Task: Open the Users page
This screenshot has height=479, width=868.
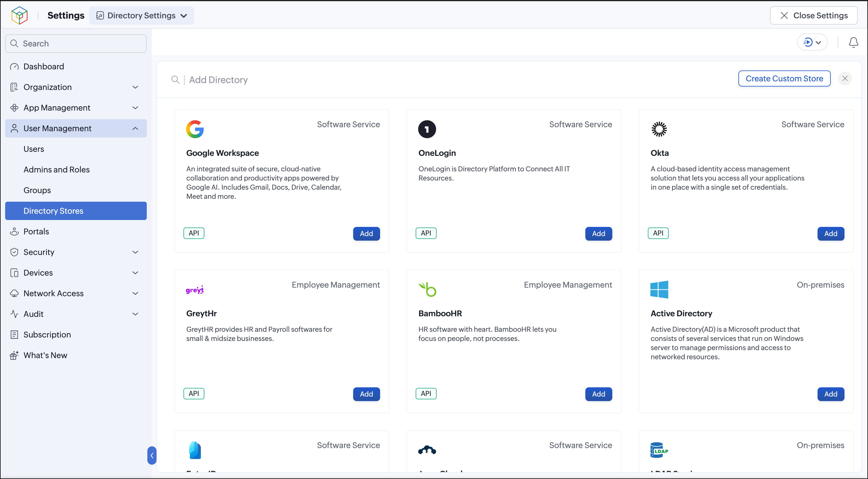Action: click(x=76, y=149)
